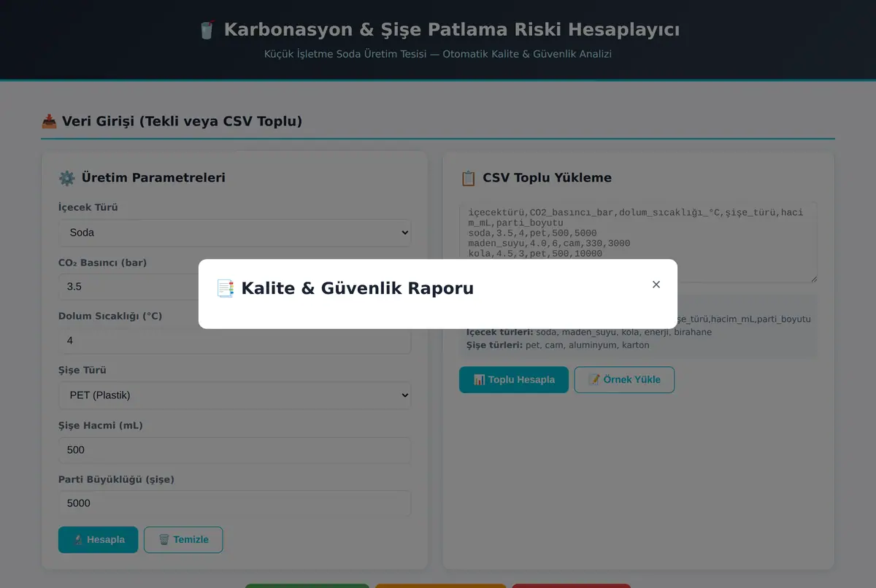Click the Kalite & Güvenlik Raporu title text
The image size is (876, 588).
[x=358, y=288]
